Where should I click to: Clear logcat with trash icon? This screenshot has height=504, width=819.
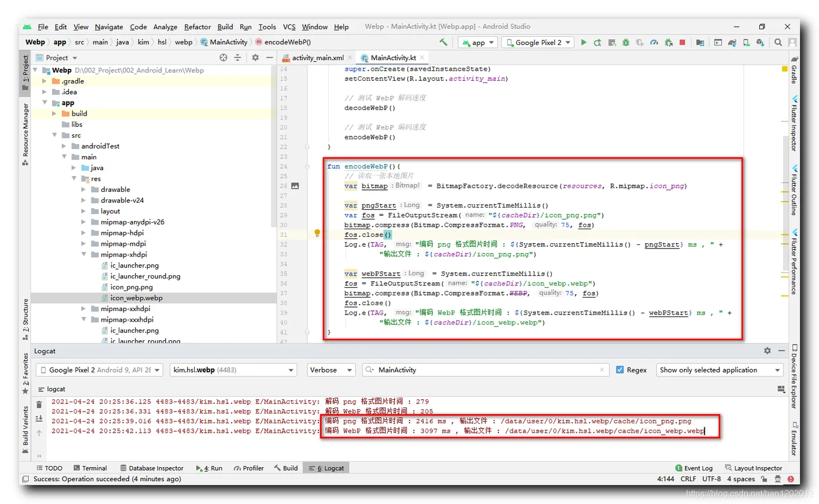tap(39, 405)
